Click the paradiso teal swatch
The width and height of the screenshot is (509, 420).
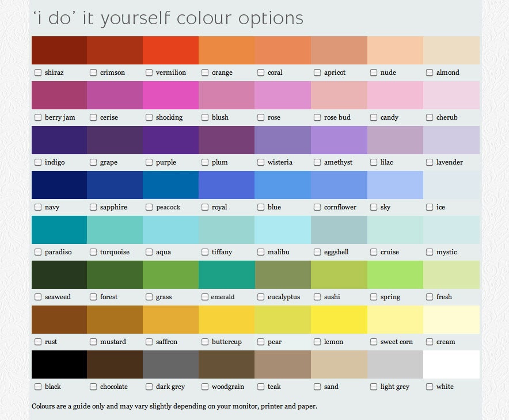59,230
